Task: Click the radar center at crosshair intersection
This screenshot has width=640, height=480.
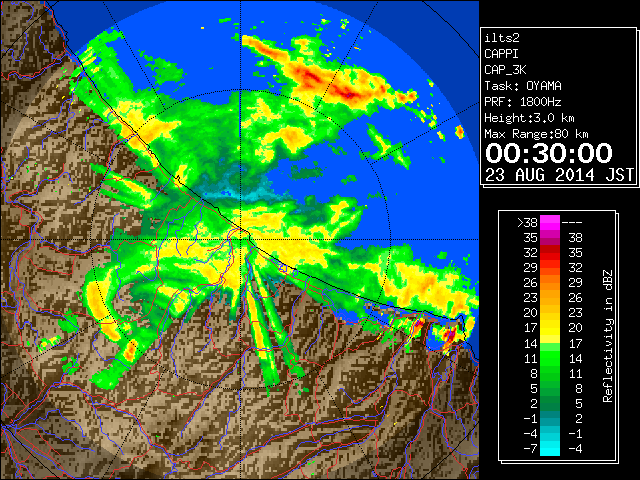Action: click(x=240, y=240)
